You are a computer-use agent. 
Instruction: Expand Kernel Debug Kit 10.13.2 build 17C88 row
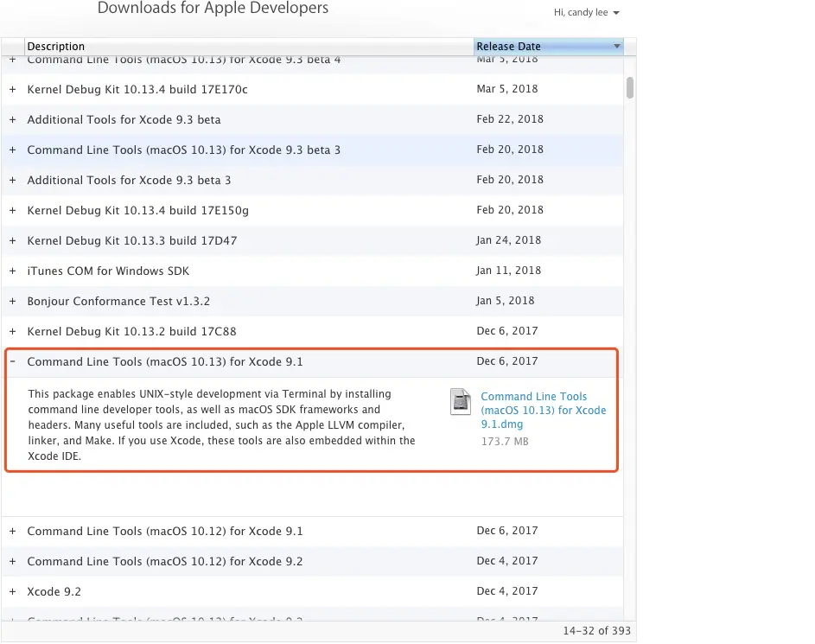[12, 331]
